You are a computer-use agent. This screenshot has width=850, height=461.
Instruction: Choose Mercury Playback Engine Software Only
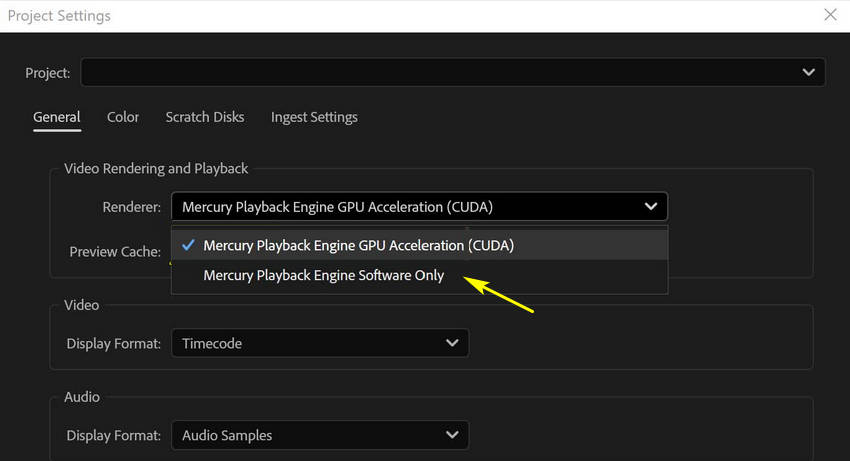(x=420, y=276)
